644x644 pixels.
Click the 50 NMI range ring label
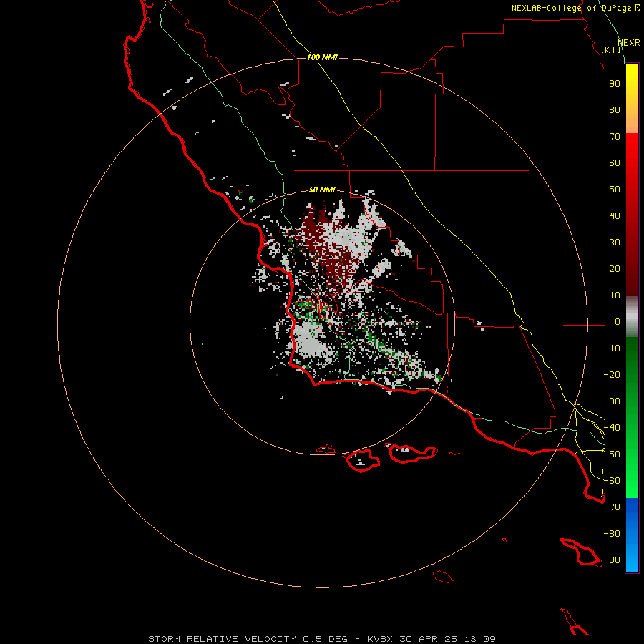322,190
